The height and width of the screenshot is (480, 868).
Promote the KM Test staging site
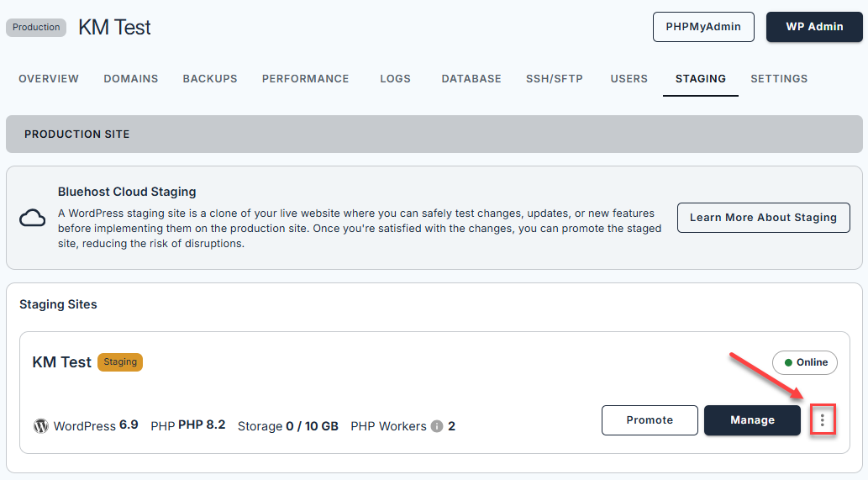point(650,420)
